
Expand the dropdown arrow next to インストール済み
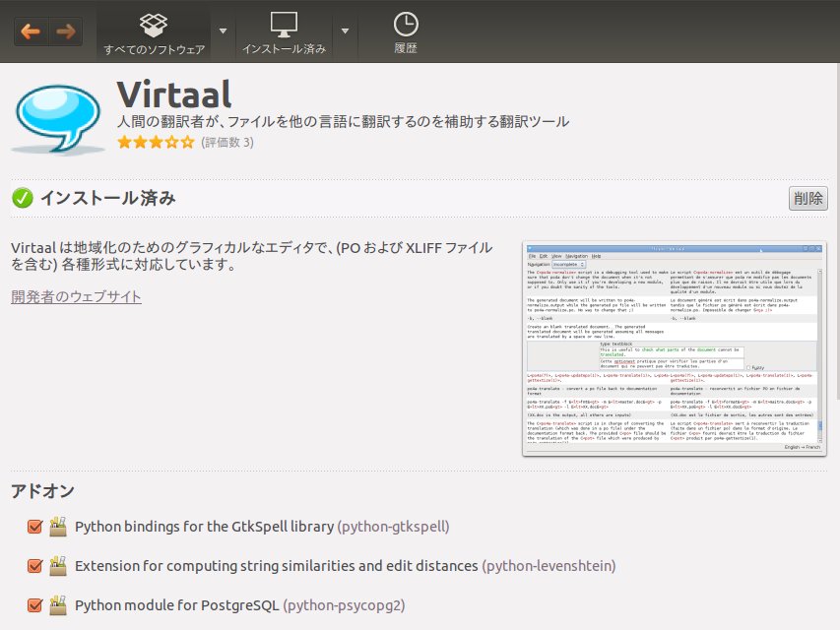tap(345, 31)
